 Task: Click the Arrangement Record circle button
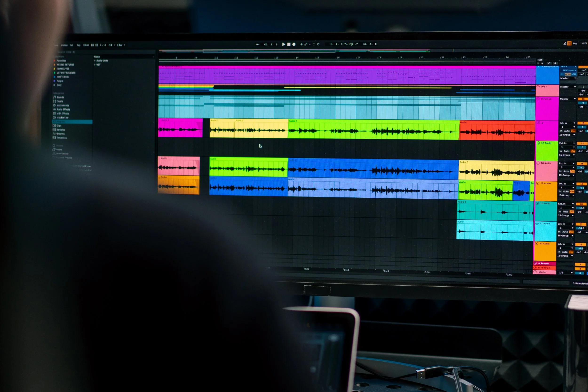click(x=294, y=44)
